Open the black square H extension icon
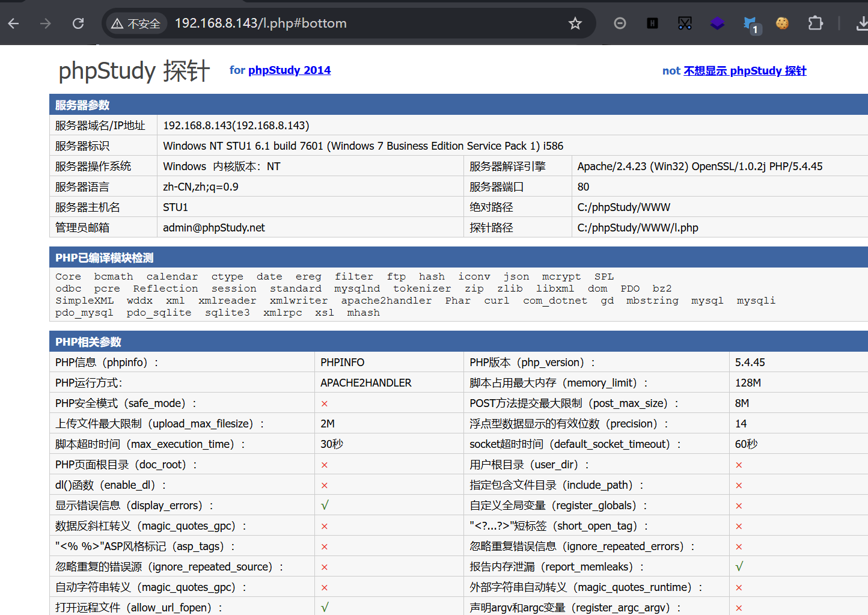 tap(652, 23)
